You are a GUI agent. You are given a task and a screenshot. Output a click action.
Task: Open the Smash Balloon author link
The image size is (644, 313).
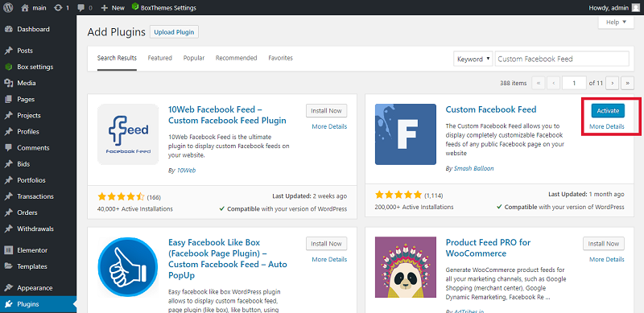pos(474,168)
